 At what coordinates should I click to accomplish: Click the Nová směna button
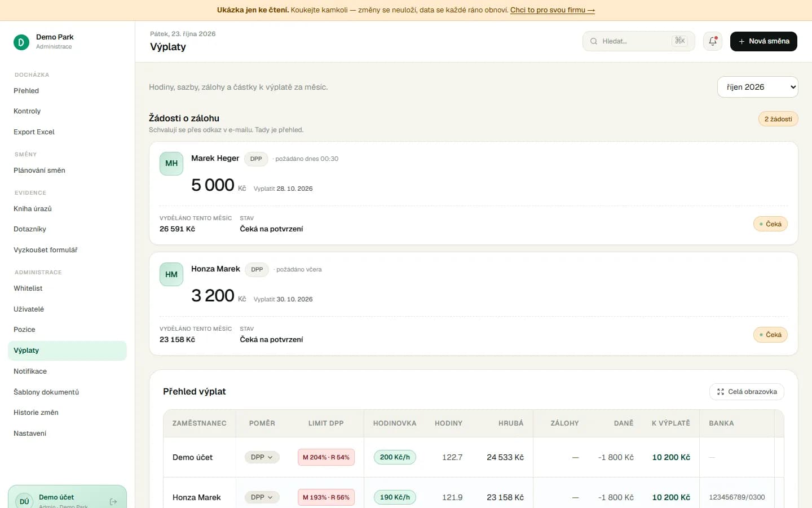coord(764,41)
